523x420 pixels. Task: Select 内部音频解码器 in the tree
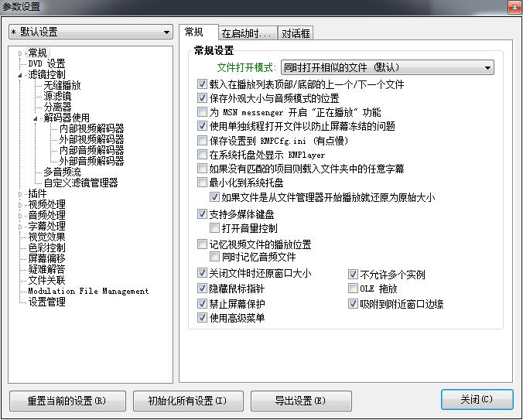coord(92,150)
